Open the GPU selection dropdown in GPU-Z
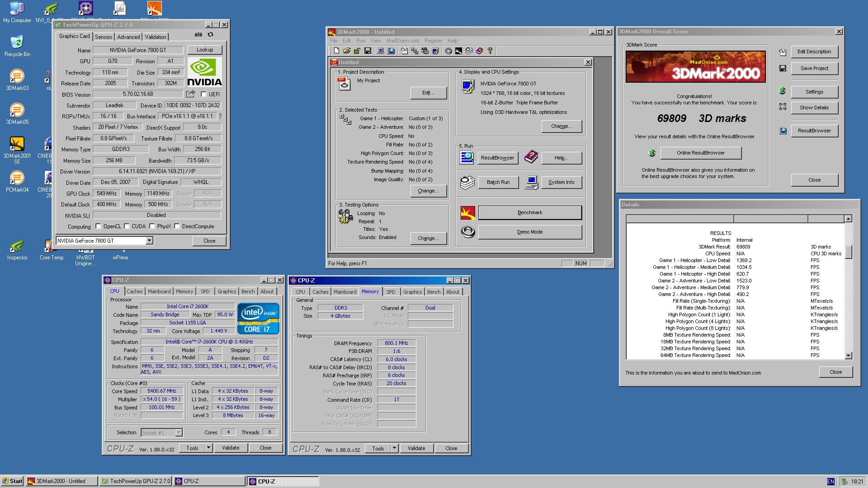This screenshot has height=488, width=868. pyautogui.click(x=149, y=241)
